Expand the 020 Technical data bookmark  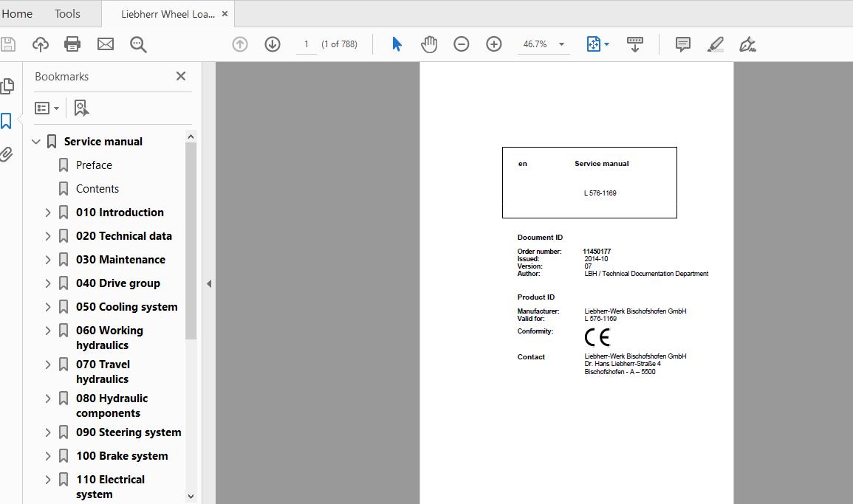click(48, 236)
